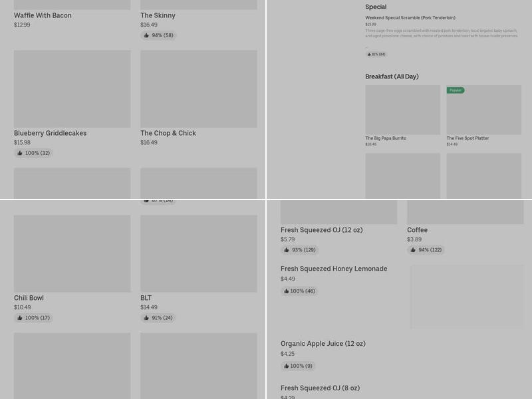Screen dimensions: 532x399
Task: Click the thumbs-up icon under Fresh Squeezed OJ (12 oz)
Action: pos(287,250)
